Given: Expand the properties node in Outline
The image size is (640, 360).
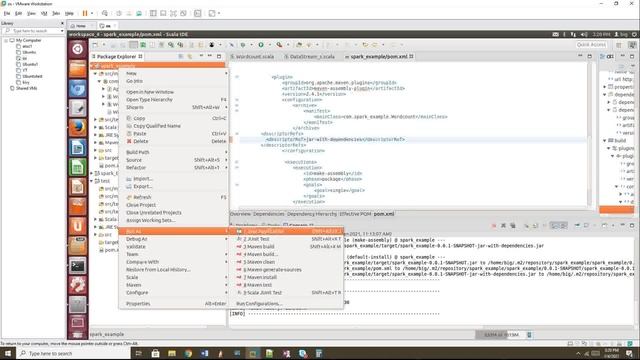Looking at the screenshot, I should [604, 87].
